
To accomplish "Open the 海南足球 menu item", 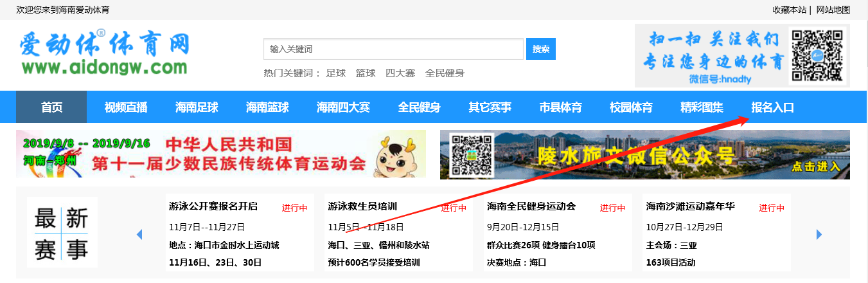I will 197,107.
